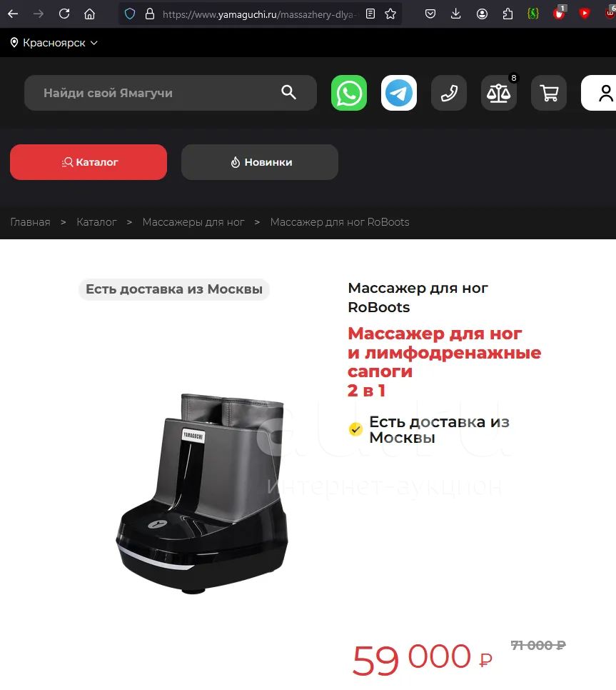Open the comparison scales icon
This screenshot has height=690, width=616.
click(x=499, y=93)
